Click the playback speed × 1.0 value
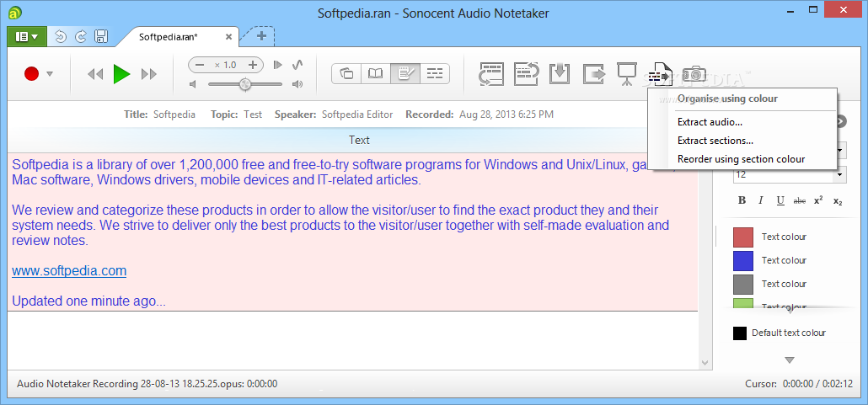This screenshot has width=868, height=405. click(225, 65)
